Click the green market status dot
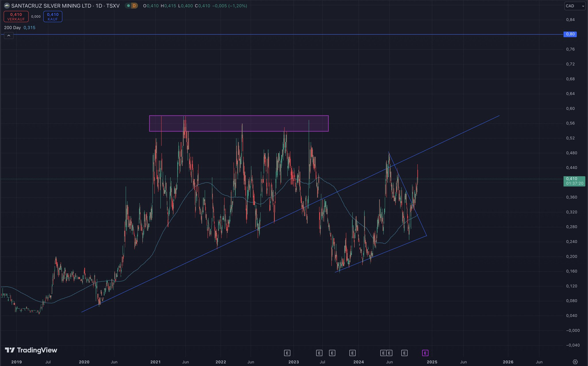 click(128, 6)
